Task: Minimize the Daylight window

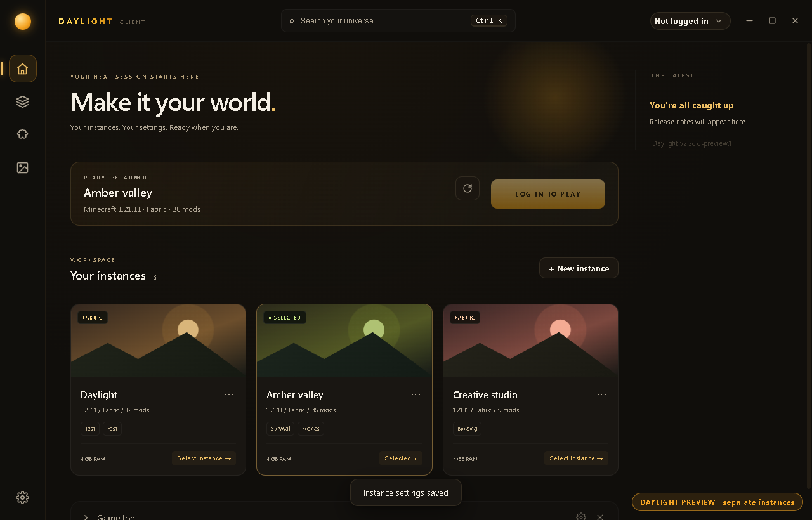Action: pos(750,21)
